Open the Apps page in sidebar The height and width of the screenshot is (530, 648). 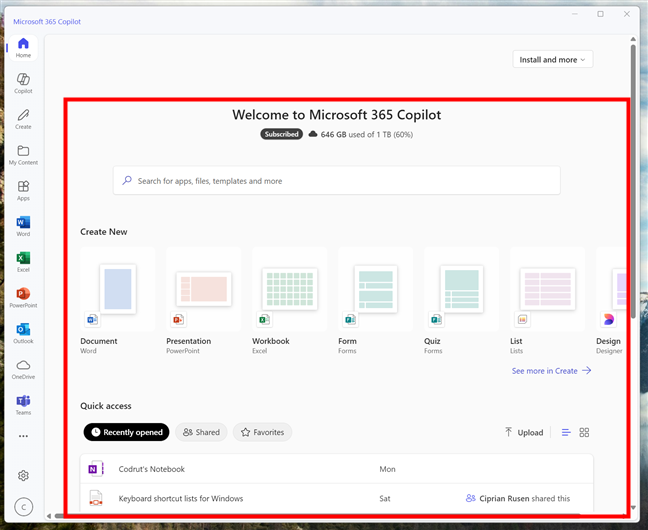coord(23,191)
